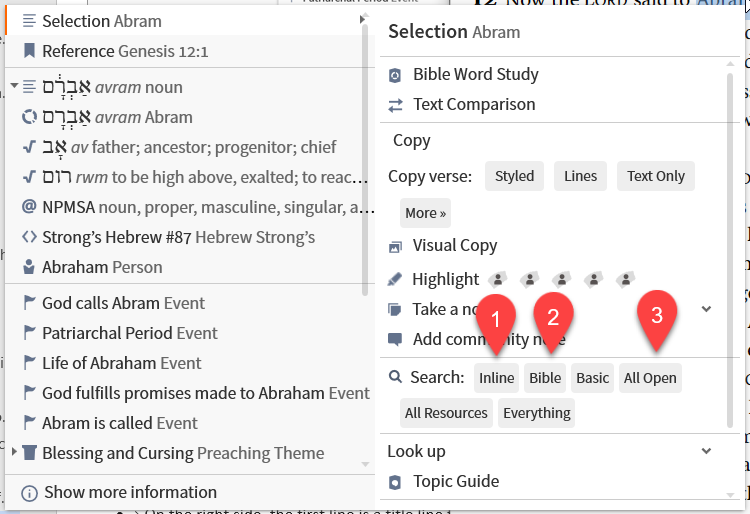750x514 pixels.
Task: Collapse the avram noun tree group
Action: [14, 86]
